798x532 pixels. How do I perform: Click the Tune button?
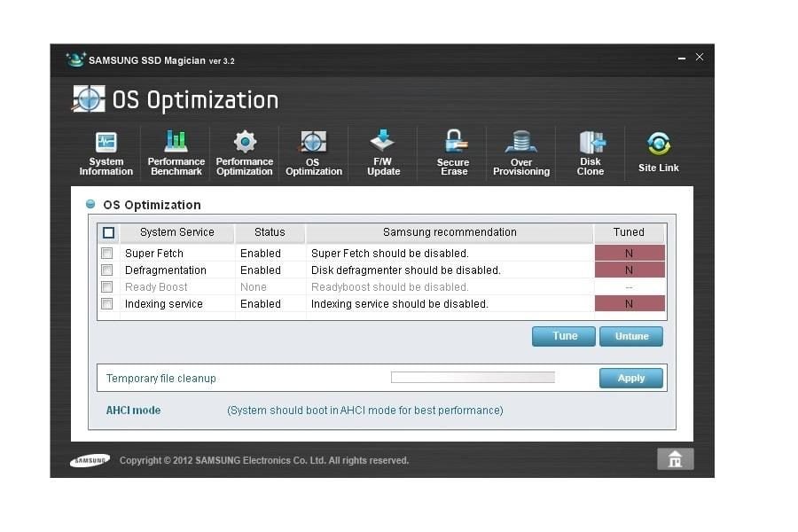pos(564,336)
